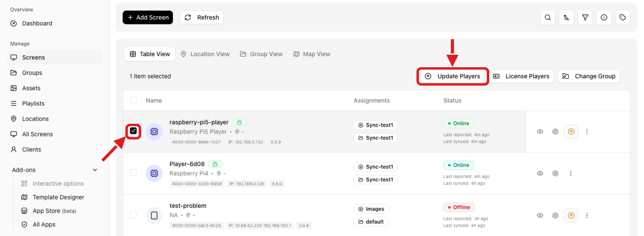Viewport: 644px width, 236px height.
Task: Open settings gear for test-problem
Action: click(x=555, y=216)
